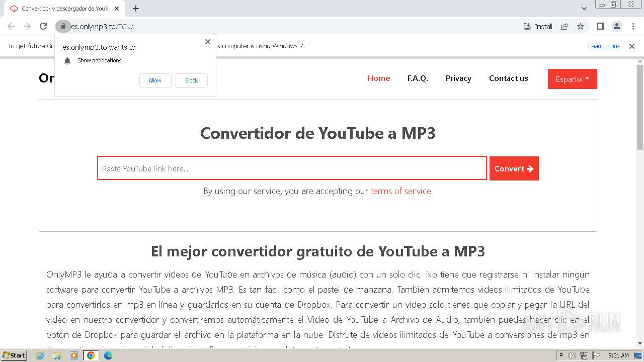Click the Action Center flag icon
The height and width of the screenshot is (362, 644).
(x=596, y=355)
